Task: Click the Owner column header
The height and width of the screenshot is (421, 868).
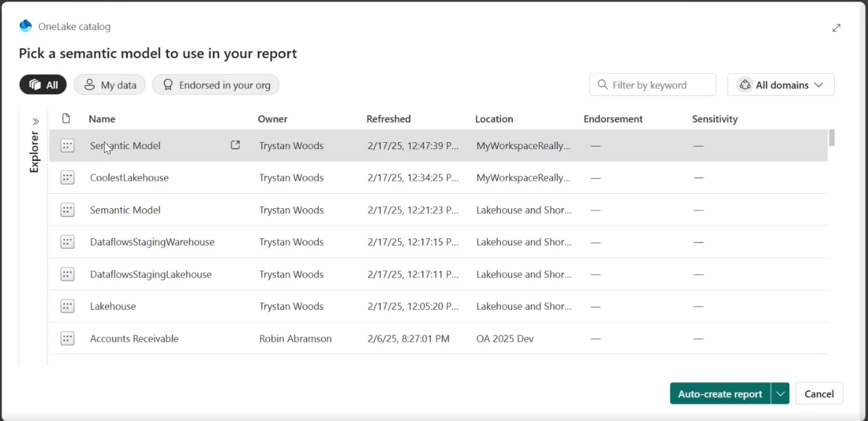Action: point(273,118)
